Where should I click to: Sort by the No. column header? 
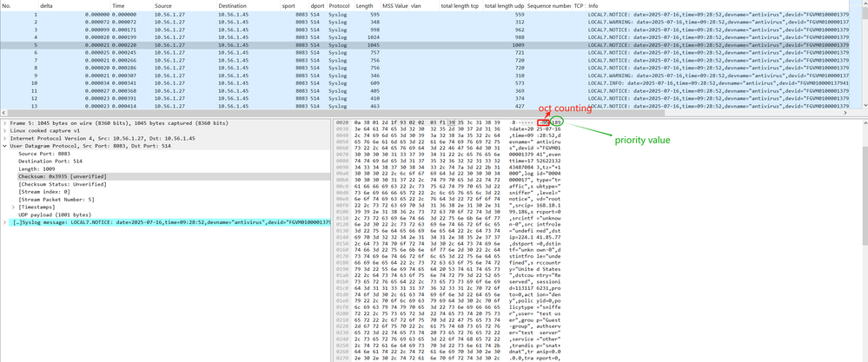click(x=19, y=5)
